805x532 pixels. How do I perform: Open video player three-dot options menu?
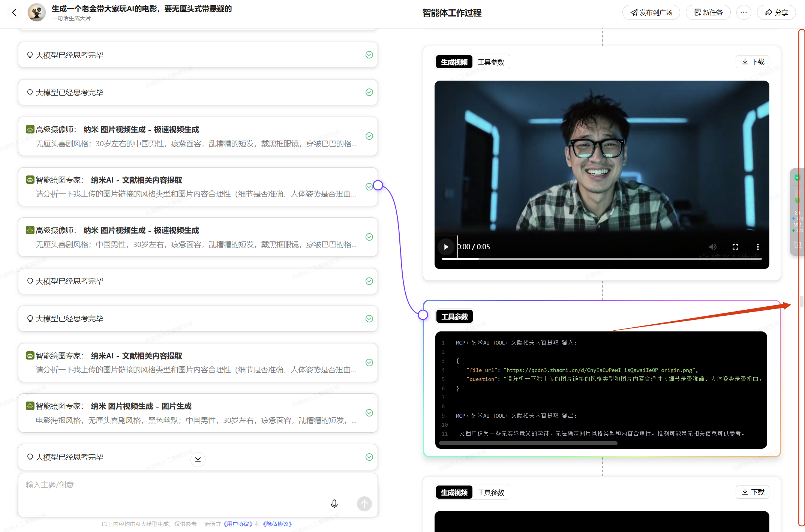tap(758, 247)
